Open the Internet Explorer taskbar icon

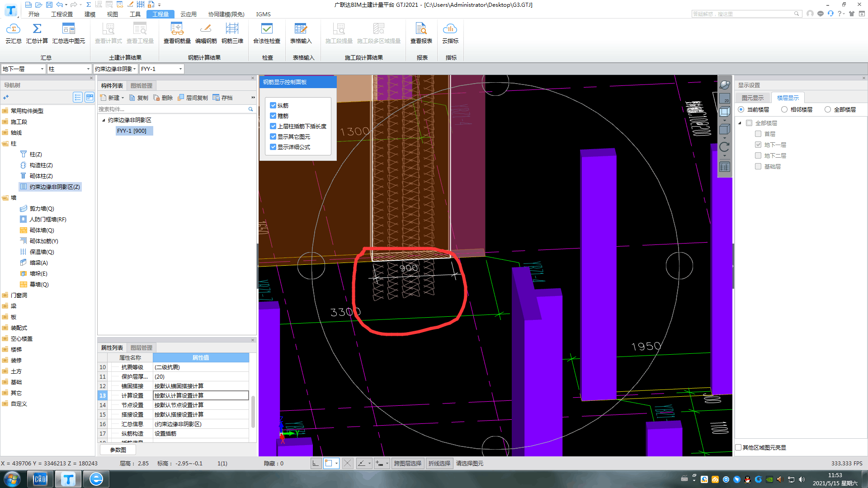pyautogui.click(x=96, y=479)
